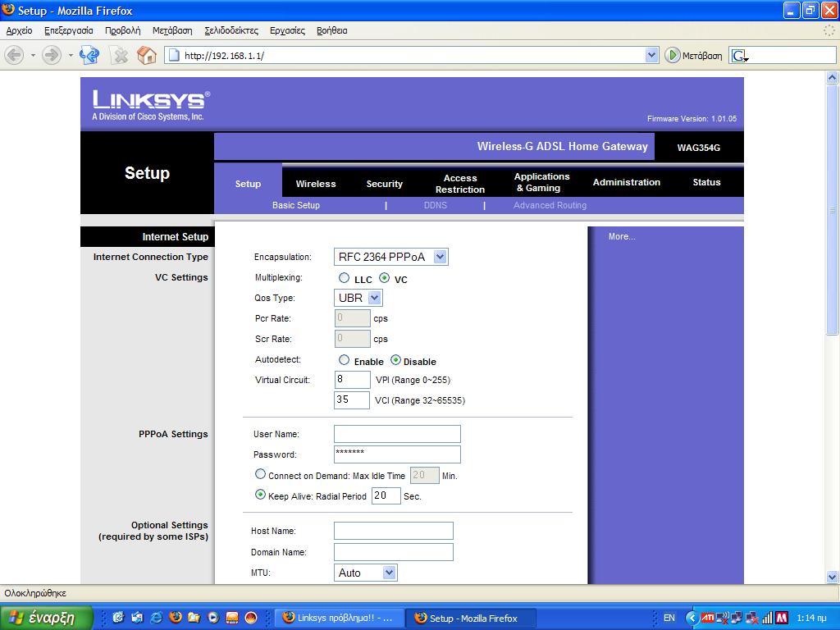
Task: Open the Εργασίες menu
Action: [x=288, y=30]
